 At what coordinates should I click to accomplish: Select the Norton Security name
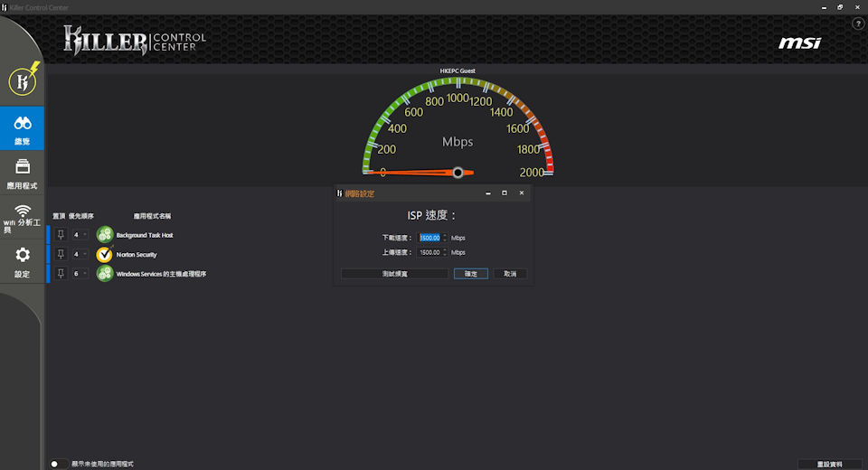[x=137, y=255]
